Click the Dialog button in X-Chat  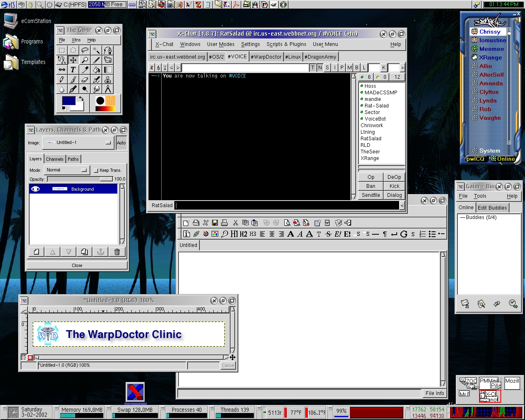click(395, 195)
